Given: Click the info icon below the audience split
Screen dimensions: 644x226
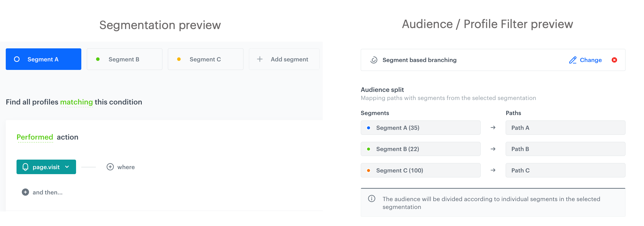Looking at the screenshot, I should [372, 199].
